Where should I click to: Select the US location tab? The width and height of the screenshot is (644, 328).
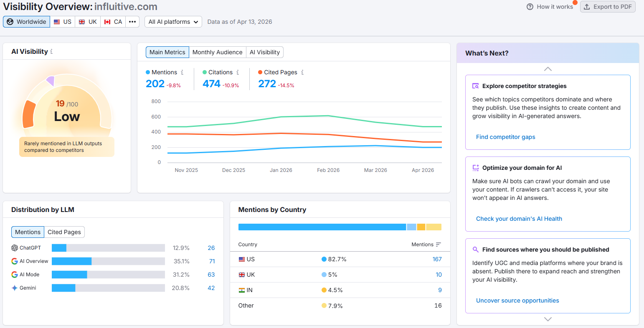point(63,22)
